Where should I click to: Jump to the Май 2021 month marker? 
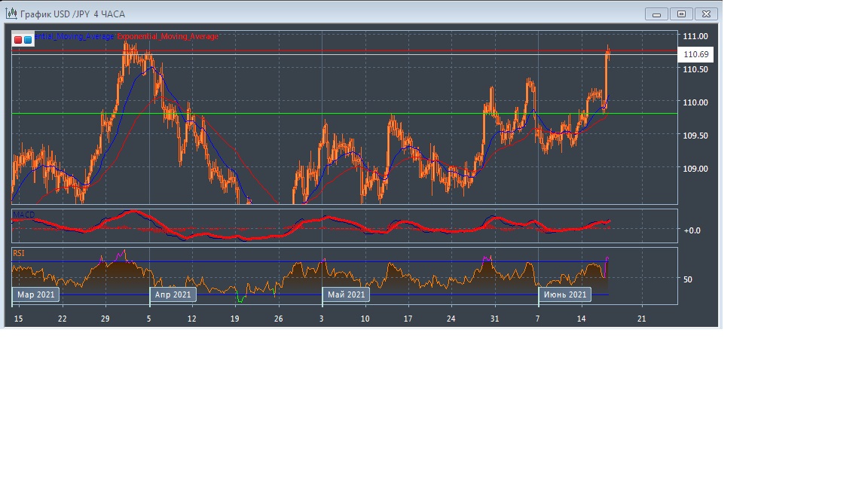[346, 294]
